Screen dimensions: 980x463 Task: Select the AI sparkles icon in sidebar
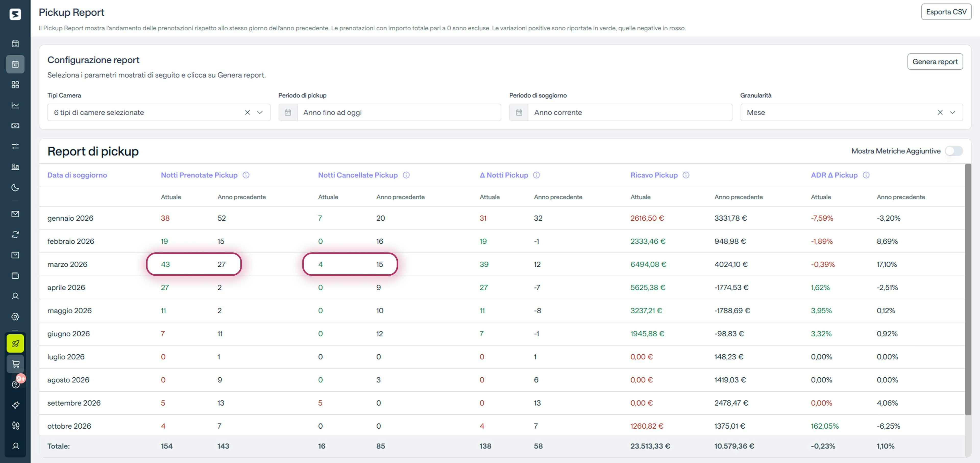click(15, 405)
